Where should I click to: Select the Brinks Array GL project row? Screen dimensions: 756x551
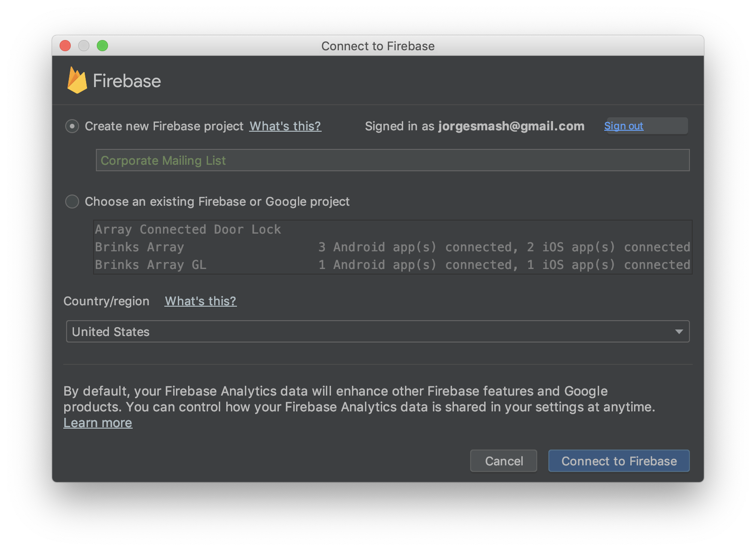(x=392, y=265)
